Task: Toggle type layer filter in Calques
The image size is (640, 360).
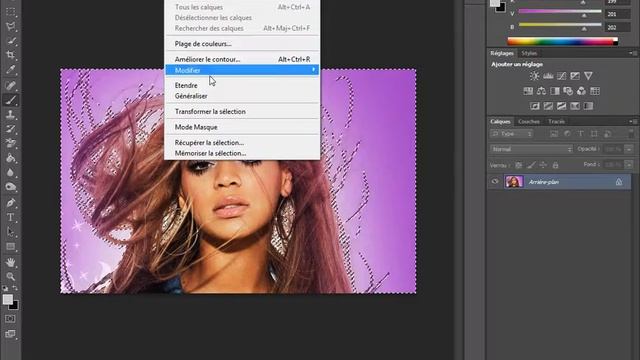Action: click(x=581, y=134)
